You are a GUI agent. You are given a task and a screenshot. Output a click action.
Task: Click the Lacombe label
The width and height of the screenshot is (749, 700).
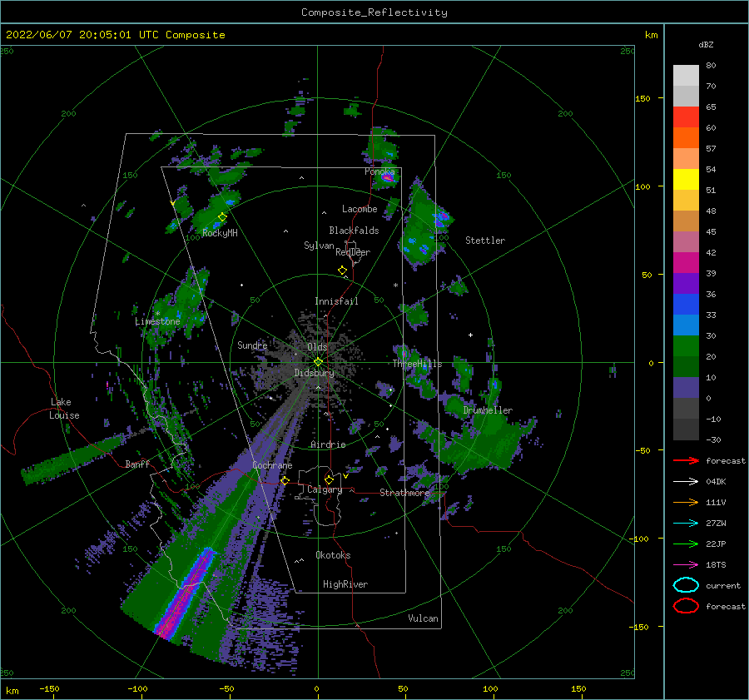coord(360,209)
